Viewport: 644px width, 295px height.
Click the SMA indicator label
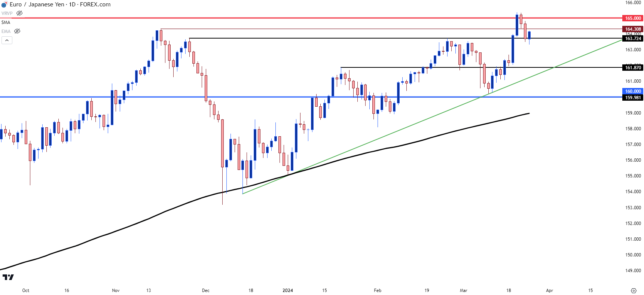pyautogui.click(x=6, y=22)
